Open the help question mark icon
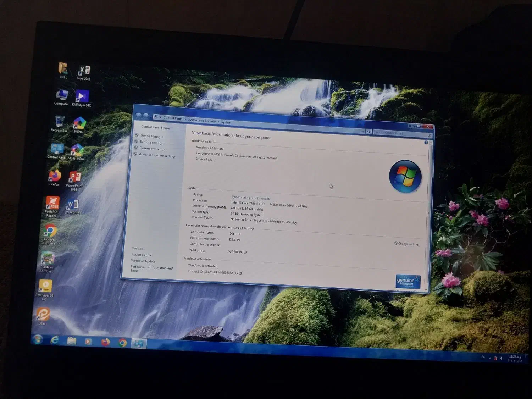 (426, 142)
